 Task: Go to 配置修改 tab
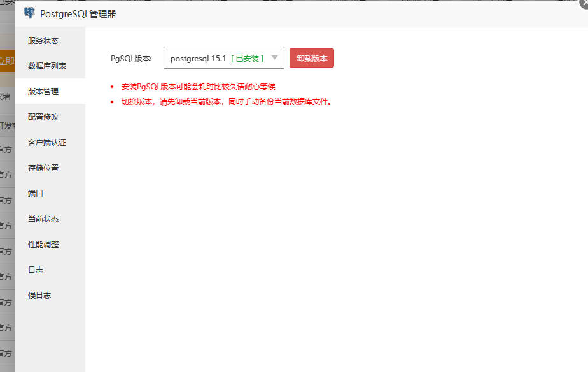50,117
